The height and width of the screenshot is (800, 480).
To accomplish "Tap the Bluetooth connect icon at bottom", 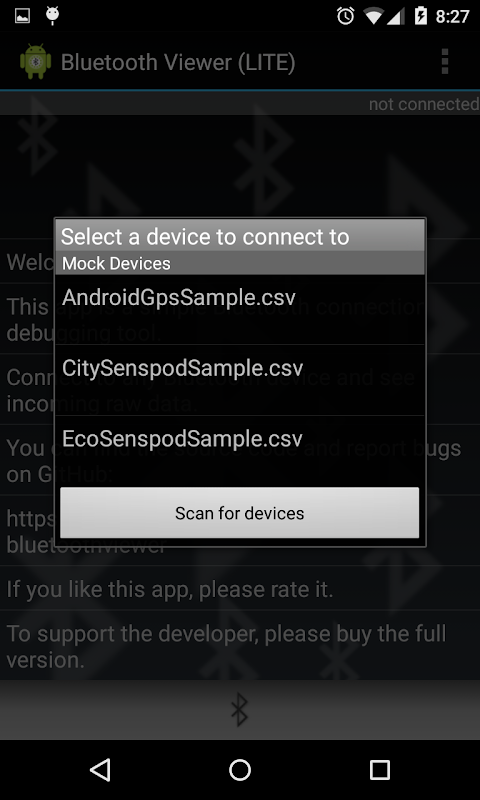I will click(239, 710).
